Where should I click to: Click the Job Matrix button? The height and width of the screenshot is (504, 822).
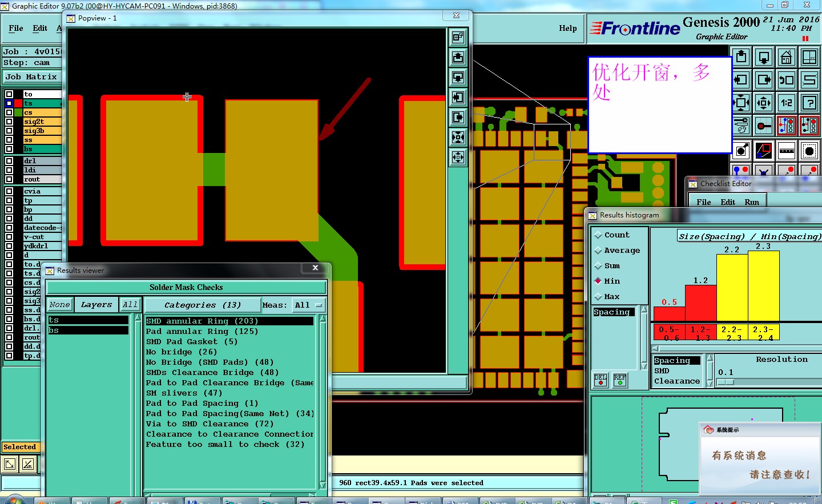tap(31, 76)
